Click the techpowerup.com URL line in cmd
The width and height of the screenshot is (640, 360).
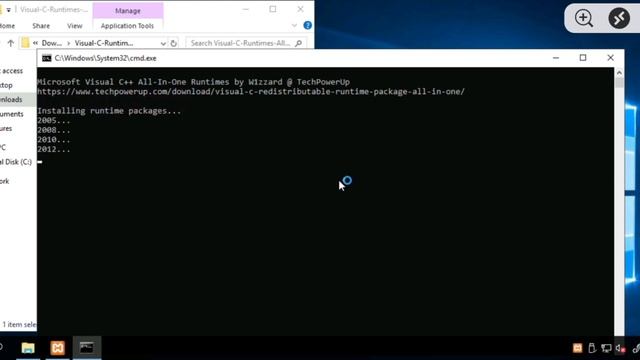251,91
